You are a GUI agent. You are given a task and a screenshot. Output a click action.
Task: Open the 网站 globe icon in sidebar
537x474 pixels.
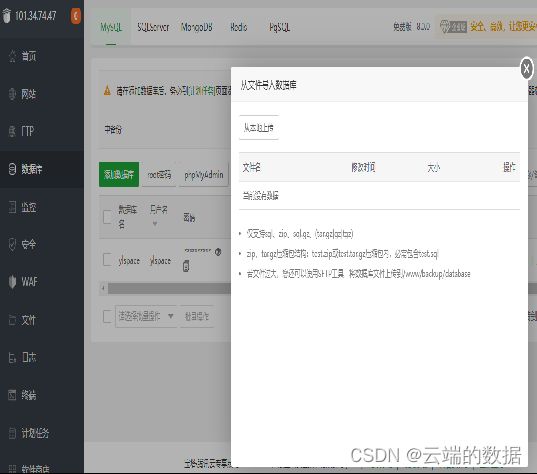(x=12, y=94)
